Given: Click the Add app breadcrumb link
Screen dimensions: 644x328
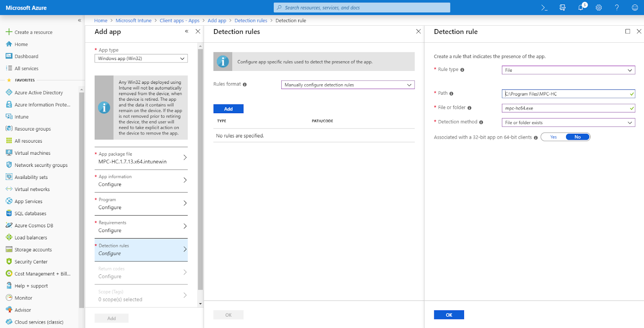Looking at the screenshot, I should point(217,21).
